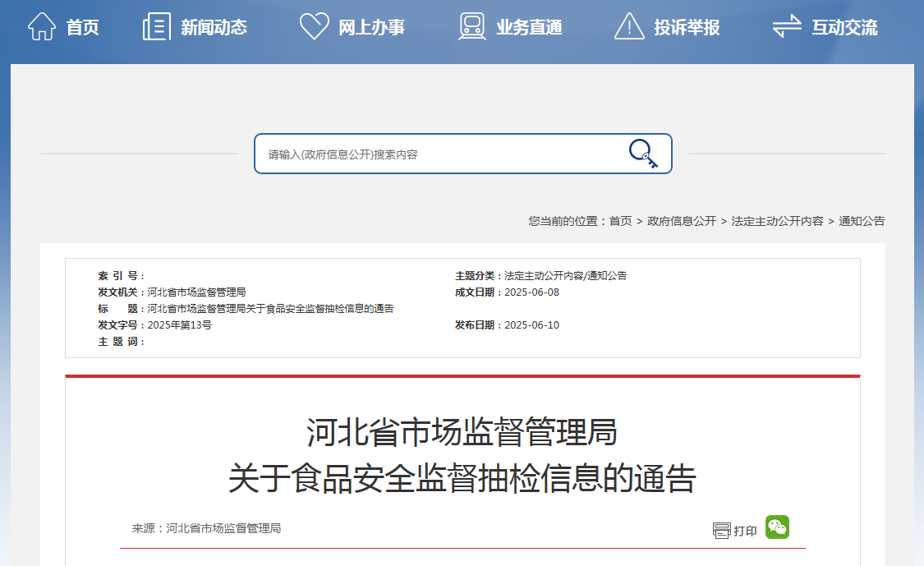Open the 业务直通 menu item
This screenshot has width=924, height=566.
[529, 27]
